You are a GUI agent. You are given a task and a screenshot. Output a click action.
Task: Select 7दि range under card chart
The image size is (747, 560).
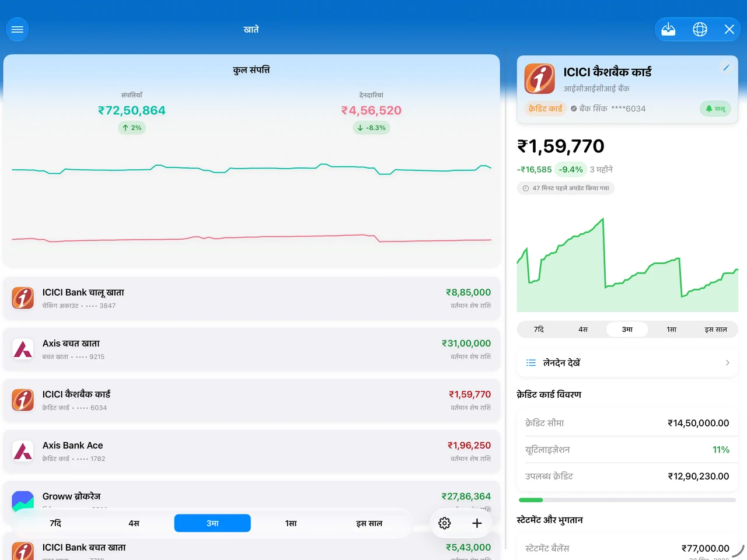click(x=539, y=330)
